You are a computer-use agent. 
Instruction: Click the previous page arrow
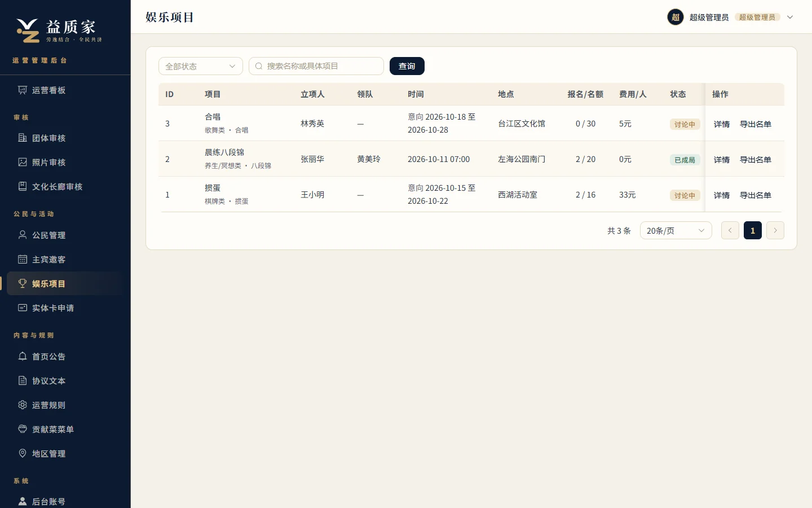click(x=730, y=230)
